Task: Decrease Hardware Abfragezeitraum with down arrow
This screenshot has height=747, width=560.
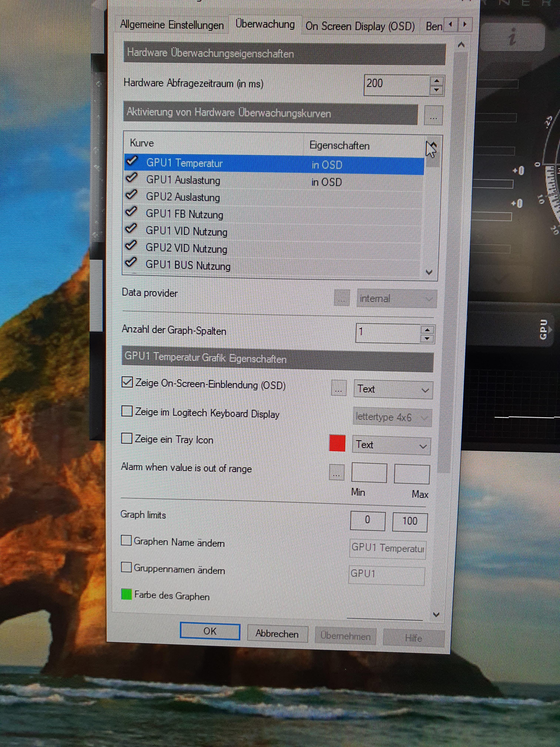Action: coord(436,90)
